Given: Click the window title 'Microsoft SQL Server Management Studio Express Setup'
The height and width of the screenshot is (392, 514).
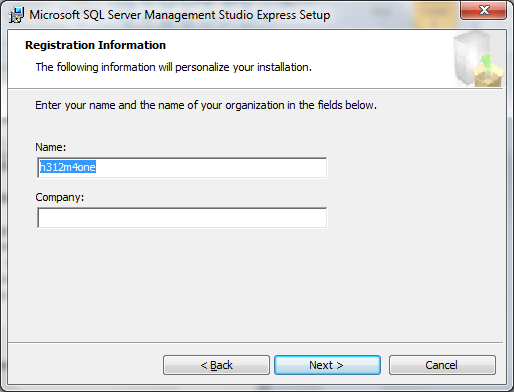Looking at the screenshot, I should (180, 15).
